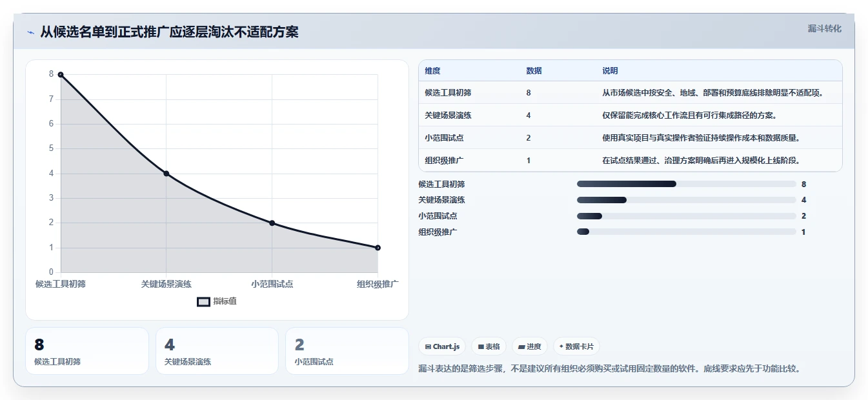Image resolution: width=868 pixels, height=400 pixels.
Task: Open the data card showing 8
Action: (x=87, y=351)
